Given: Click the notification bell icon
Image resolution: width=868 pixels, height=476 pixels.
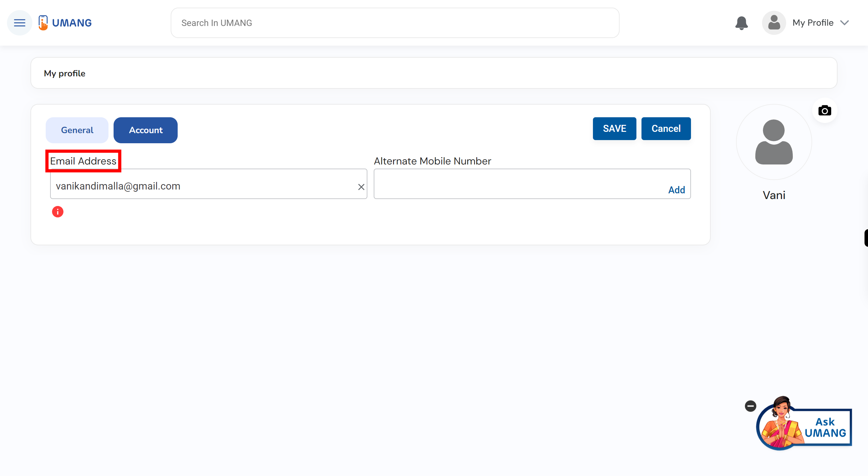Looking at the screenshot, I should tap(741, 22).
